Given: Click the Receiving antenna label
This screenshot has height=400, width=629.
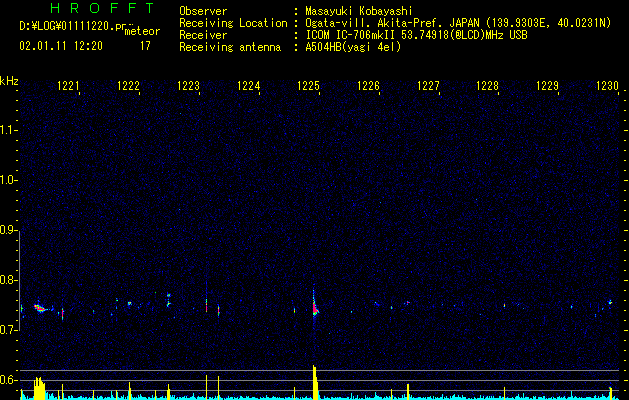Looking at the screenshot, I should point(230,47).
